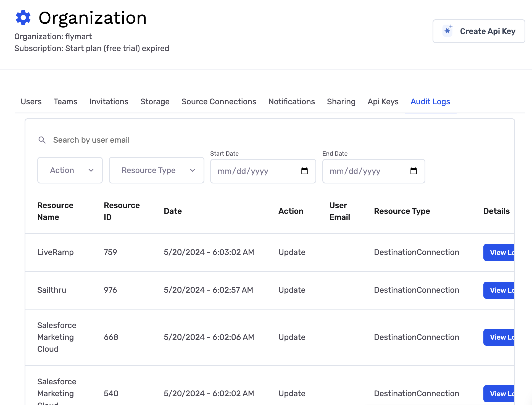Click the Search by user email field
Image resolution: width=532 pixels, height=405 pixels.
91,140
